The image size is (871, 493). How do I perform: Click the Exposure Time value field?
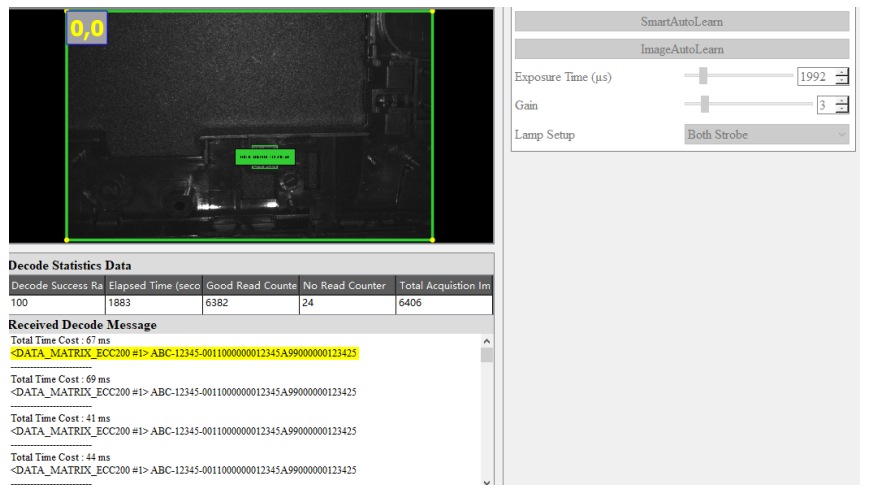click(x=814, y=77)
